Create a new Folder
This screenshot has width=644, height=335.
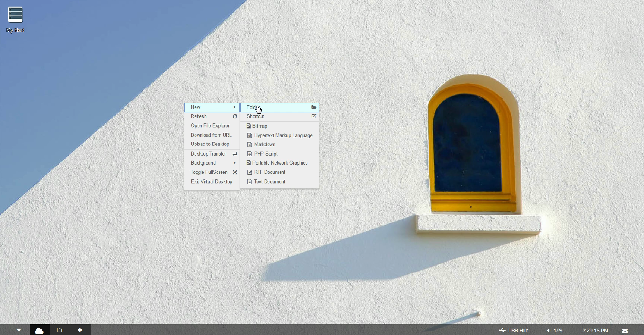coord(280,107)
